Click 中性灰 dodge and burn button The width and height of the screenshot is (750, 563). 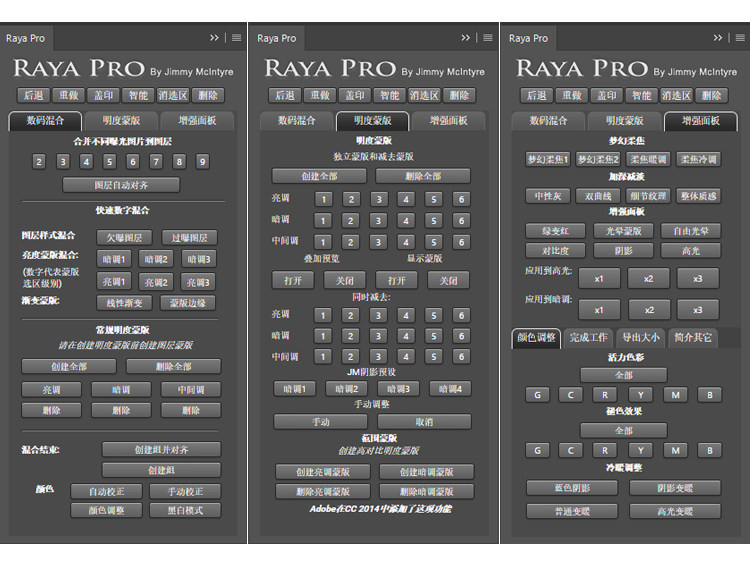(548, 196)
